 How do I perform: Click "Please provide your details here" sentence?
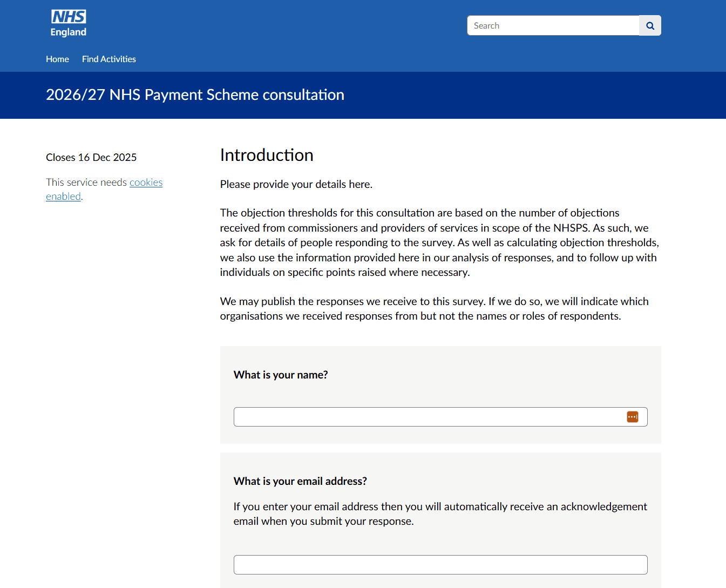tap(296, 185)
